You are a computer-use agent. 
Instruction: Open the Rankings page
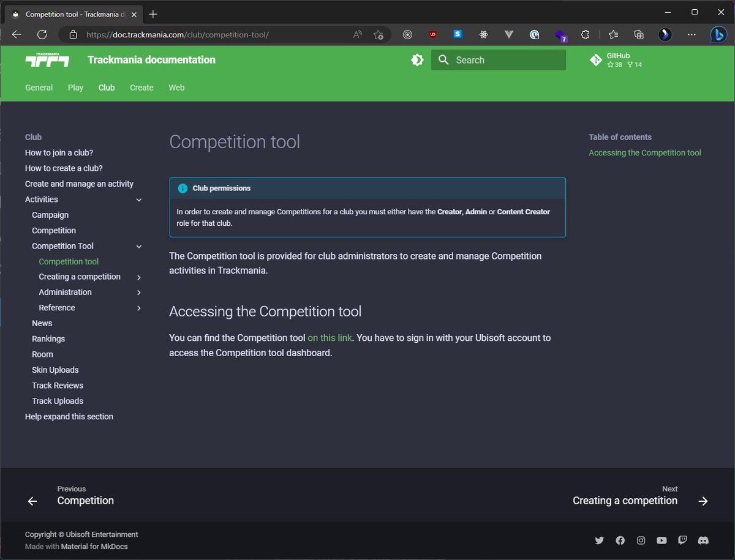click(x=48, y=339)
